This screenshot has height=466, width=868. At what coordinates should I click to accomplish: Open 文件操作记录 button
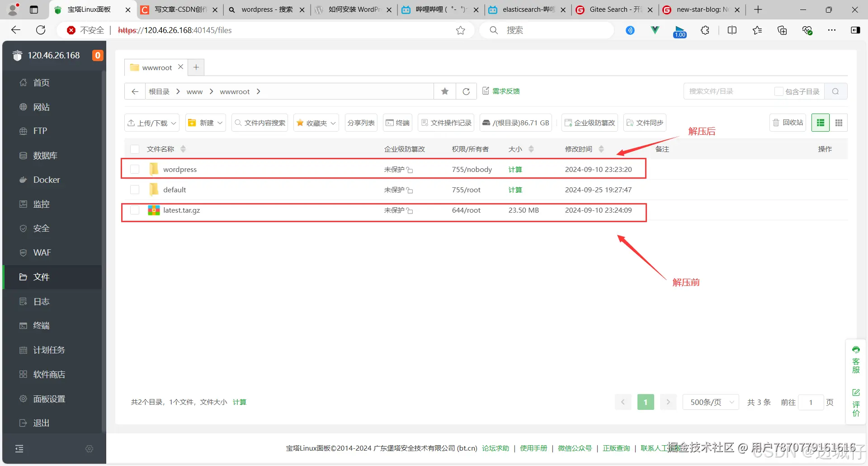click(x=446, y=123)
